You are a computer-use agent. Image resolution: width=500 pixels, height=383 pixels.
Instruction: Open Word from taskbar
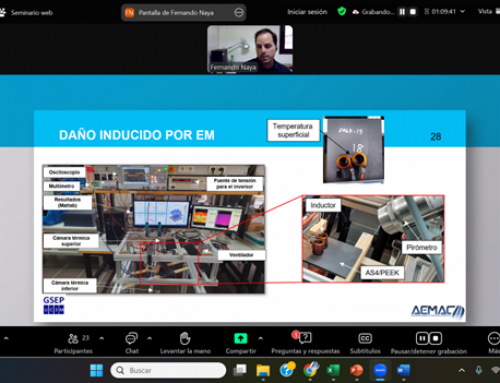click(x=403, y=370)
